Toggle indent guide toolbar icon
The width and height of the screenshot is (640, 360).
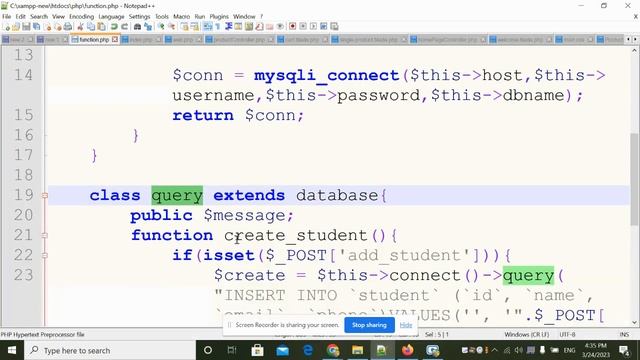(229, 27)
